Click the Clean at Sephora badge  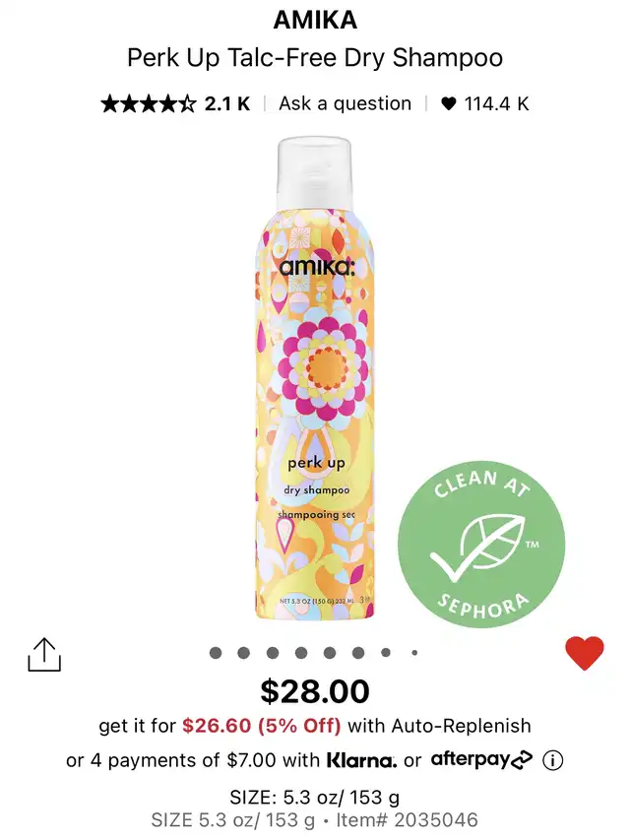[x=481, y=545]
